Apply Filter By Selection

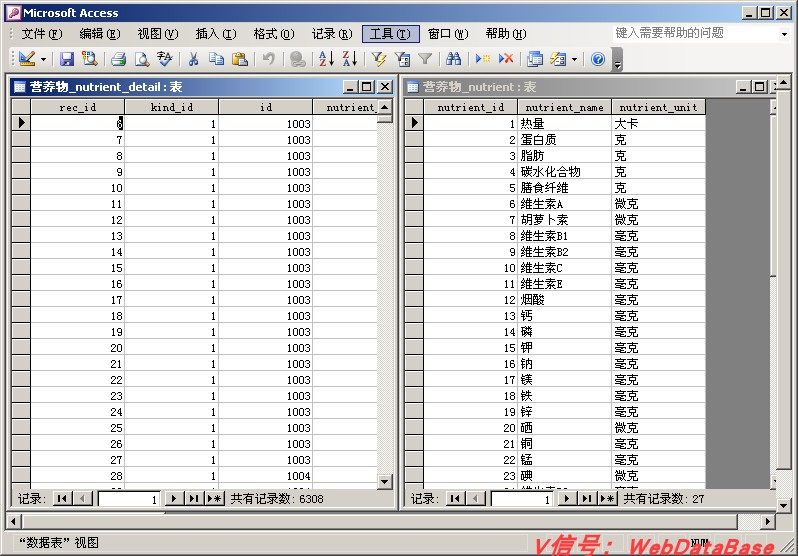[378, 59]
